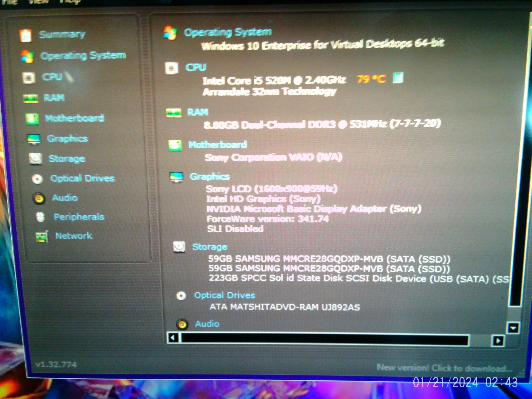Click the SLI Disabled text

(x=235, y=229)
